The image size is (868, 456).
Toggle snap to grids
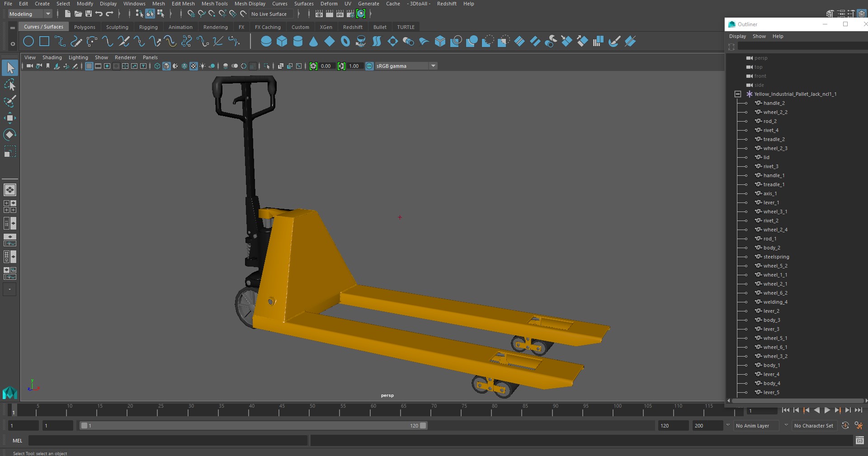click(x=191, y=14)
